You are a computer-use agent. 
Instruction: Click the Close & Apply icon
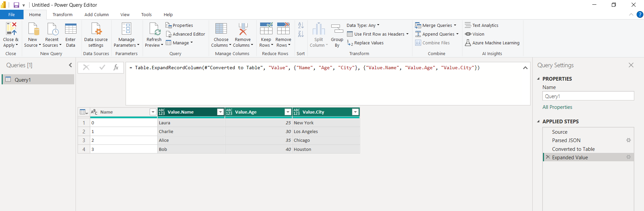(x=11, y=29)
